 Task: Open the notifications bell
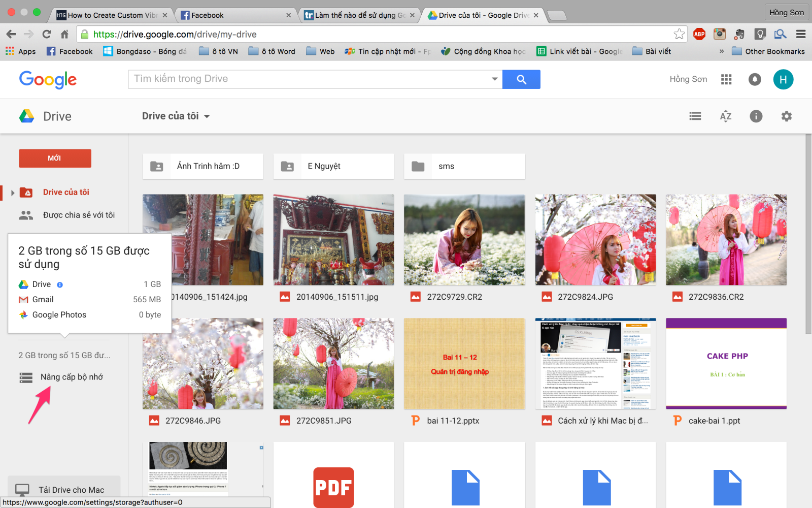(755, 79)
